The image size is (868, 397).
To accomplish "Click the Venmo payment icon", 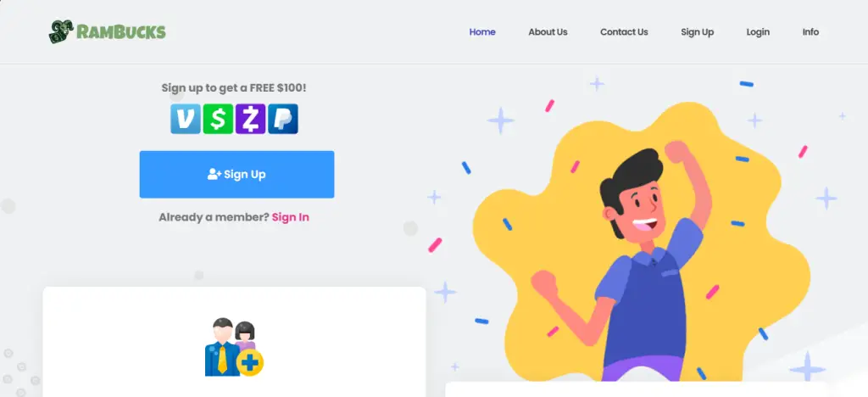I will point(186,119).
